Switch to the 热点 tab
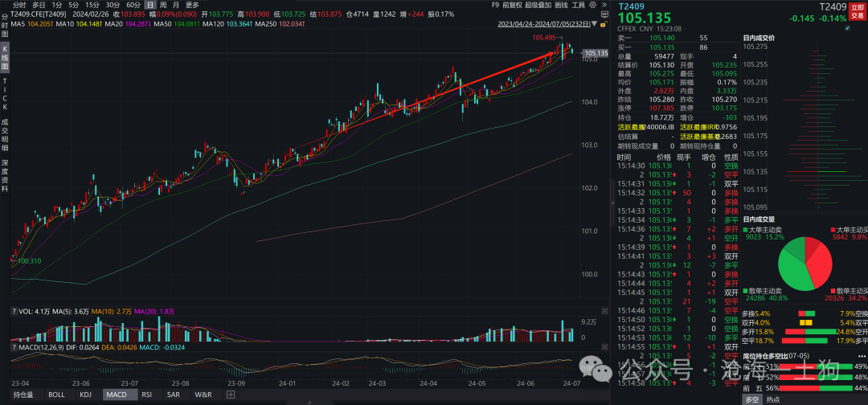The image size is (868, 405). (774, 399)
